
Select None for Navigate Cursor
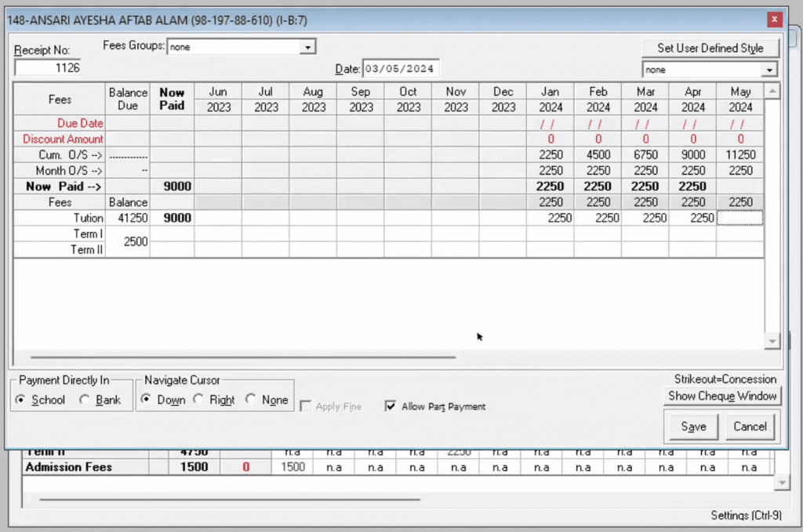click(251, 400)
